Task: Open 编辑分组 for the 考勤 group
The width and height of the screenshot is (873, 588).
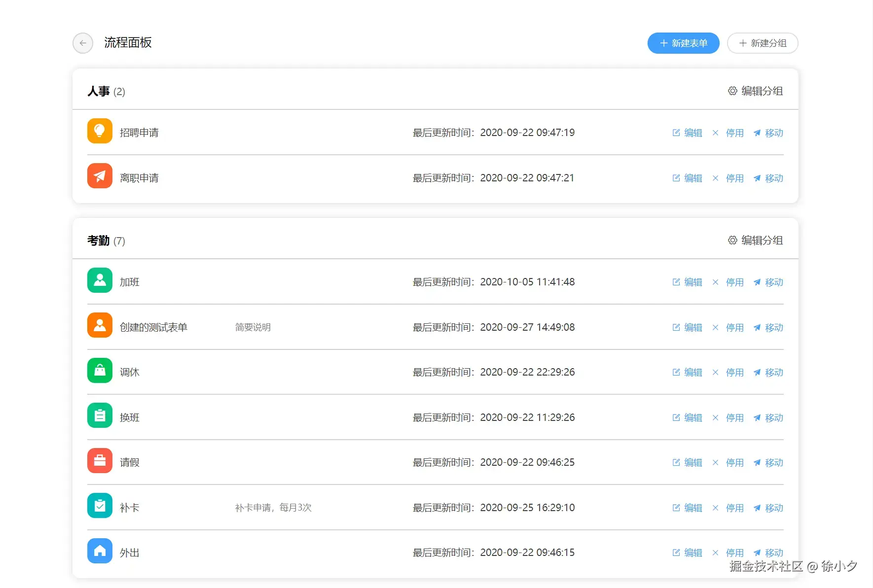Action: (755, 241)
